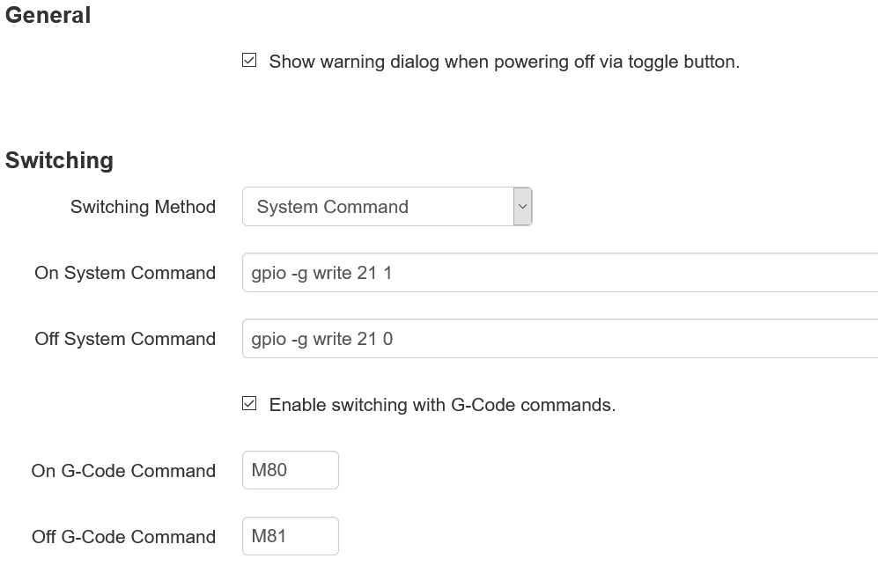The height and width of the screenshot is (588, 878).
Task: Toggle Enable switching with G-Code commands checkbox
Action: pos(249,403)
